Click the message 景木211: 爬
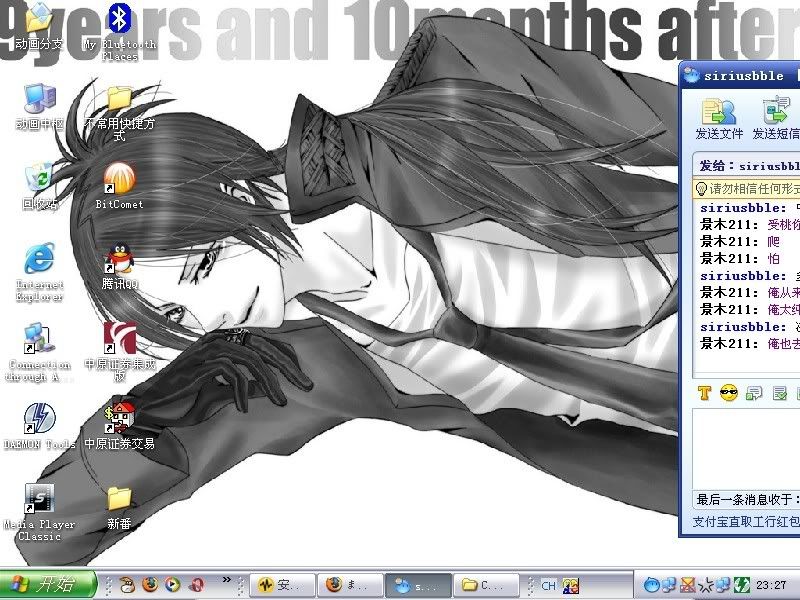Viewport: 800px width, 600px height. click(x=740, y=242)
